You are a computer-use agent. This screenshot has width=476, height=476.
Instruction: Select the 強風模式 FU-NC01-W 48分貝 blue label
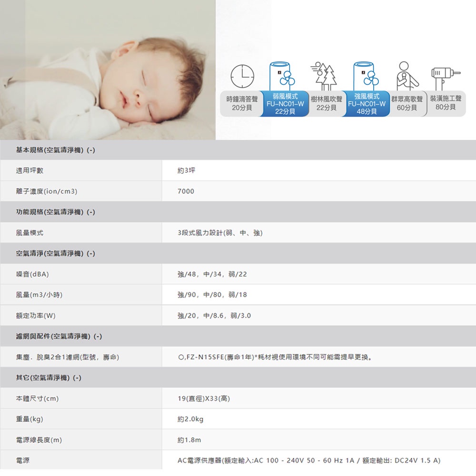point(366,104)
